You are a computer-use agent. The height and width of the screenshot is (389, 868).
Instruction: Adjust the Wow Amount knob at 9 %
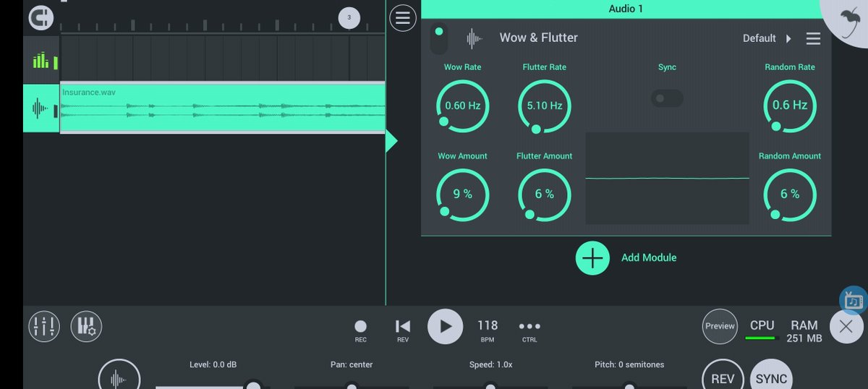click(x=463, y=194)
